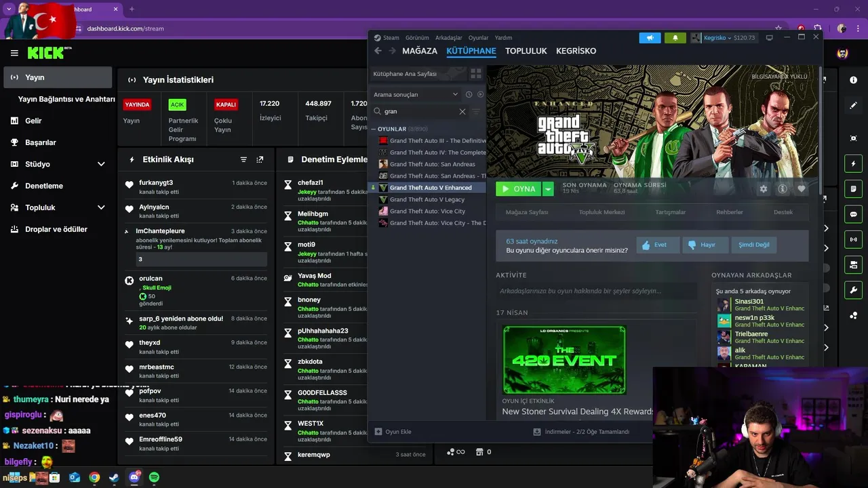Open Steam notifications bell
Screen dimensions: 868x488
675,38
